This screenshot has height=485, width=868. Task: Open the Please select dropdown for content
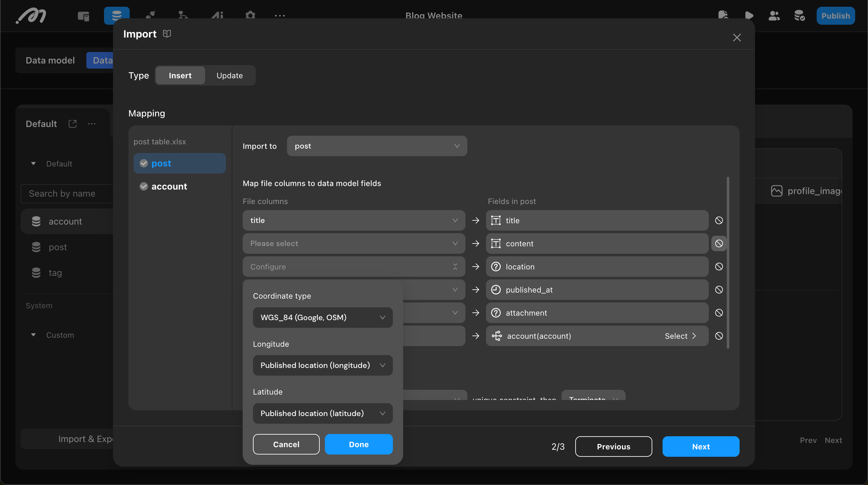pyautogui.click(x=354, y=243)
